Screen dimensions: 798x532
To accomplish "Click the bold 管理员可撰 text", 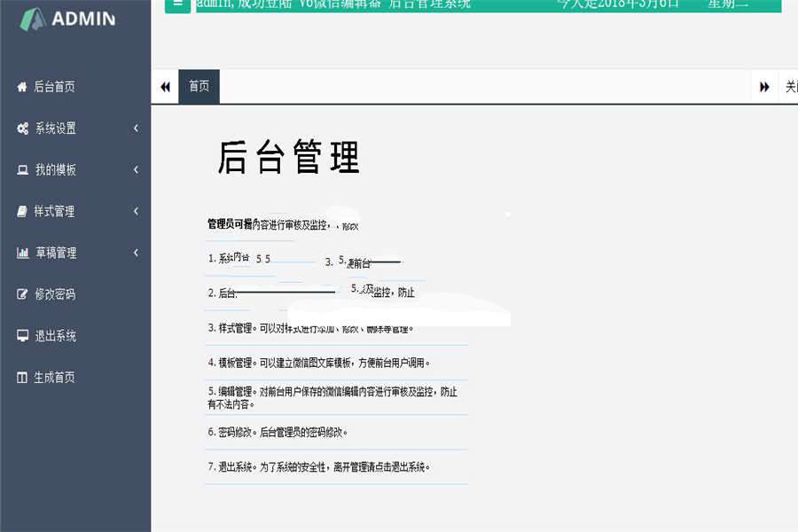I will [230, 224].
